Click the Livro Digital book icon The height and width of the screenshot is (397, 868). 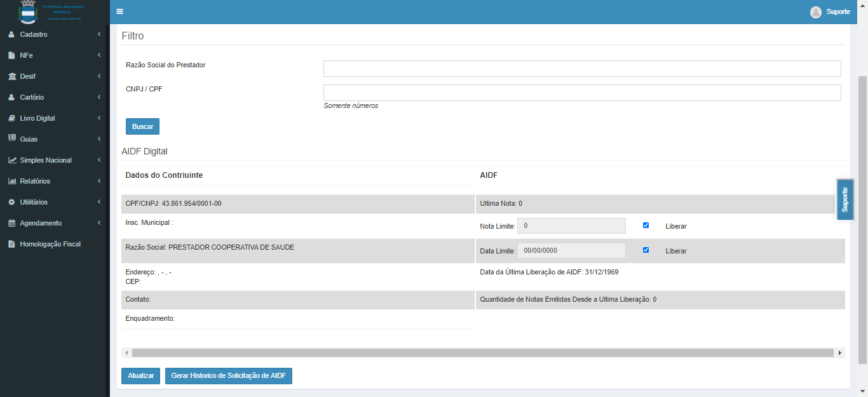pyautogui.click(x=12, y=118)
